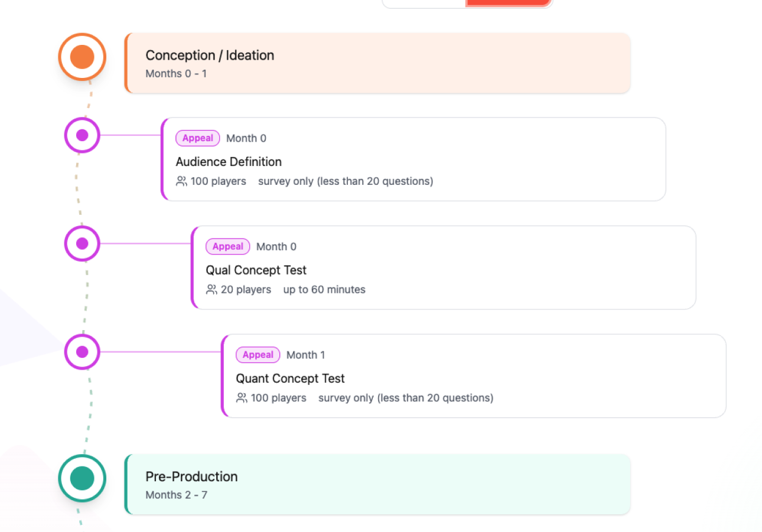Viewport: 762px width, 532px height.
Task: Open the Conception / Ideation phase banner
Action: (378, 63)
